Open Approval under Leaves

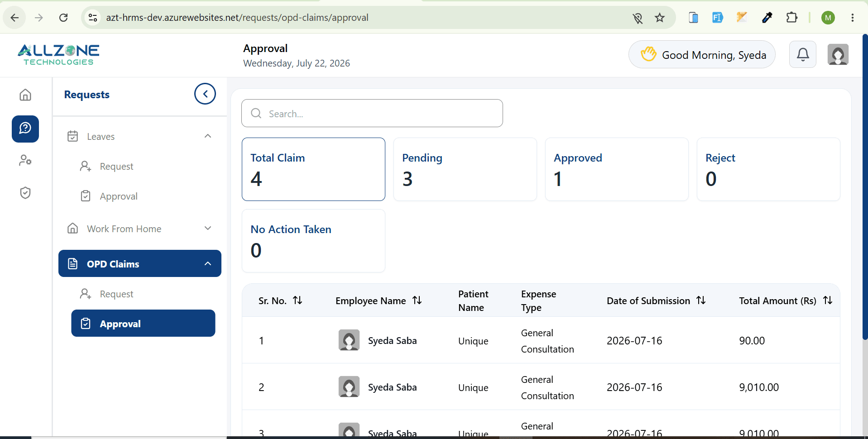119,196
